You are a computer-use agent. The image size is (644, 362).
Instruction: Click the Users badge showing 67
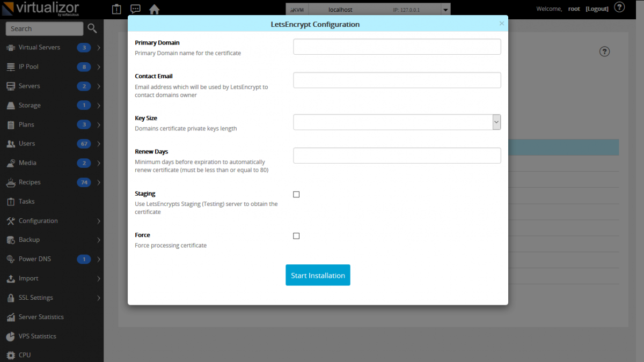[x=84, y=143]
